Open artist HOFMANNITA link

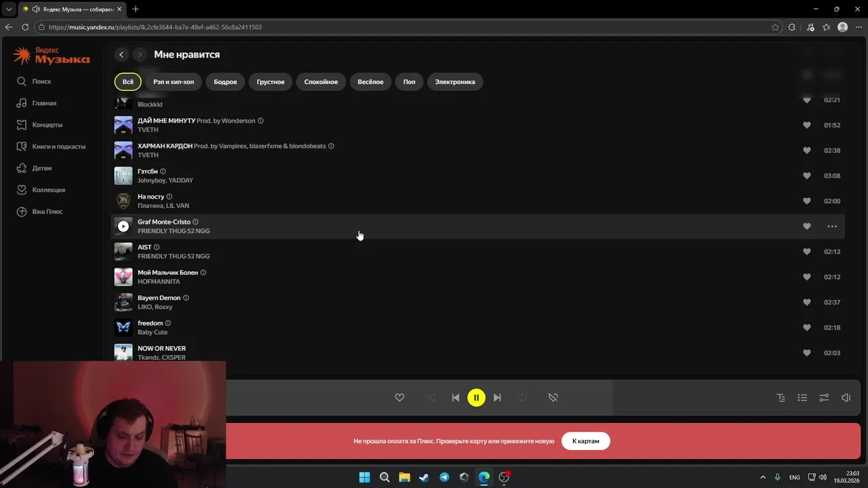[x=159, y=282]
